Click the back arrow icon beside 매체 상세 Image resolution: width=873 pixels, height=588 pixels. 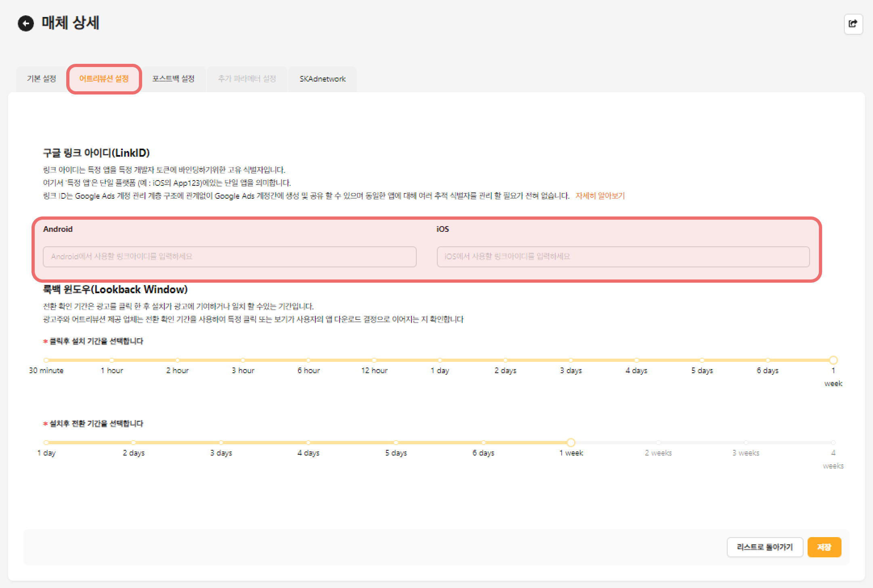(26, 23)
